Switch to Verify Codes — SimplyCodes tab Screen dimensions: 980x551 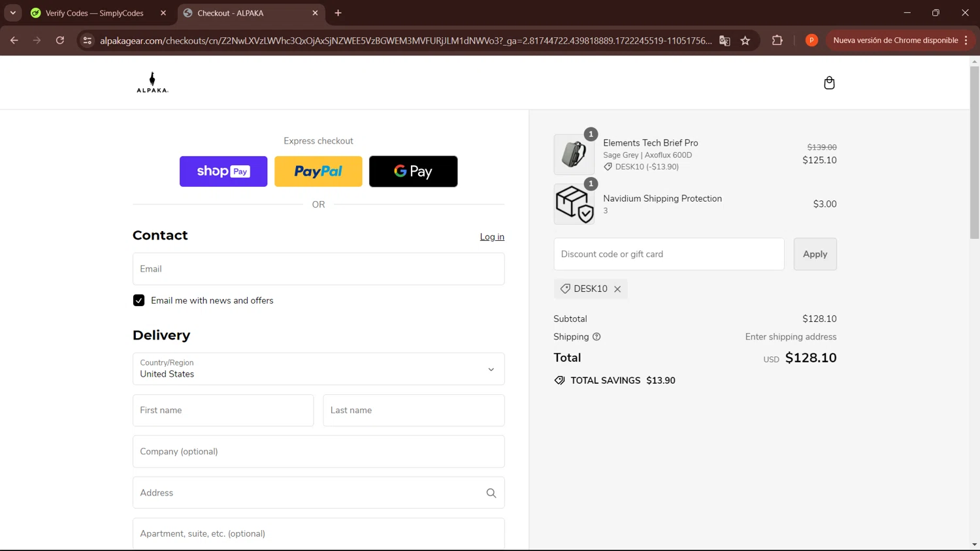click(95, 13)
